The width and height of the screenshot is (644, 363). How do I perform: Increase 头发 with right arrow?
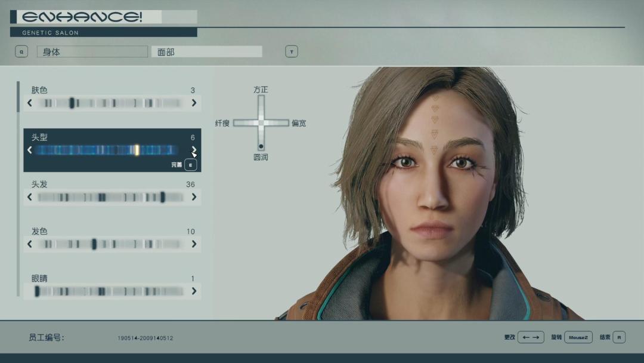click(194, 198)
